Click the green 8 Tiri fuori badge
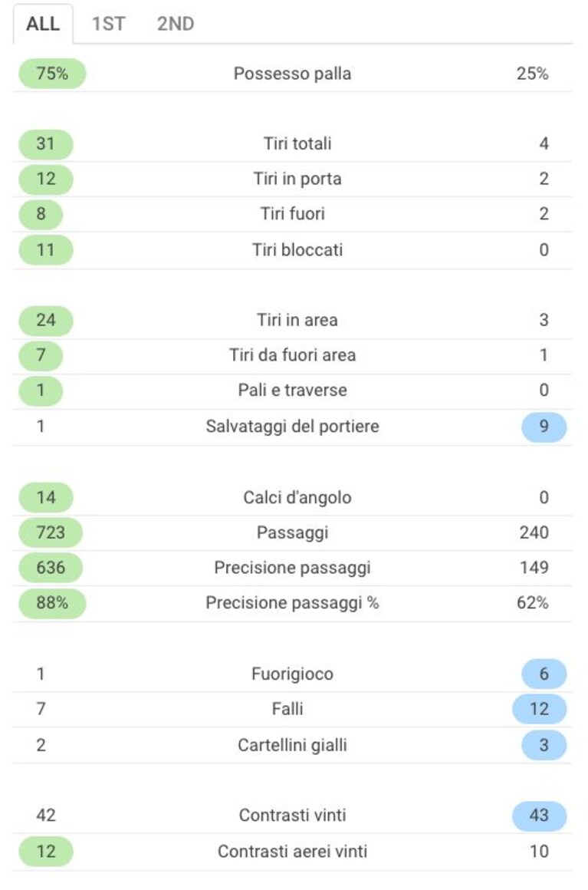 [41, 215]
